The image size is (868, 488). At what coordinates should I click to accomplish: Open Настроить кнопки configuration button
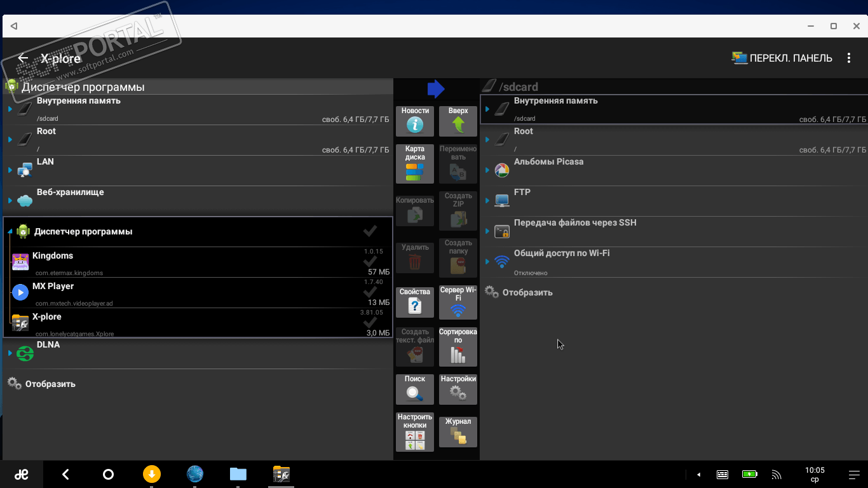tap(415, 432)
